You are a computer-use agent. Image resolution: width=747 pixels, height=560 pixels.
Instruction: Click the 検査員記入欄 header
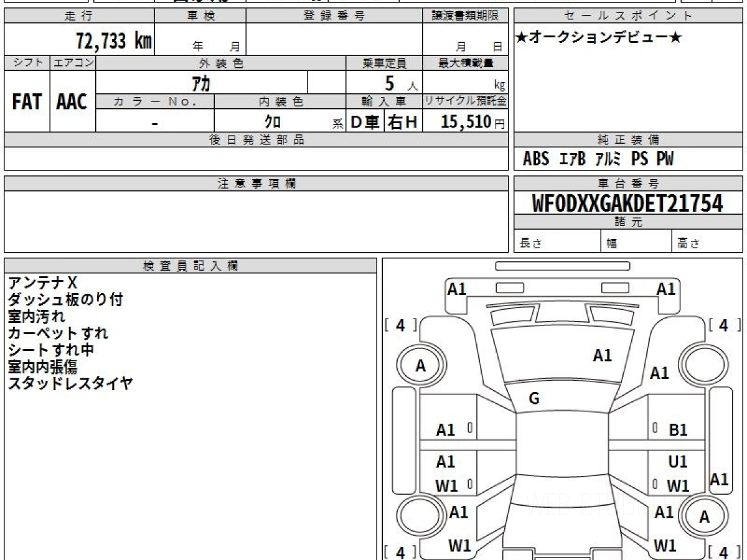click(x=190, y=266)
